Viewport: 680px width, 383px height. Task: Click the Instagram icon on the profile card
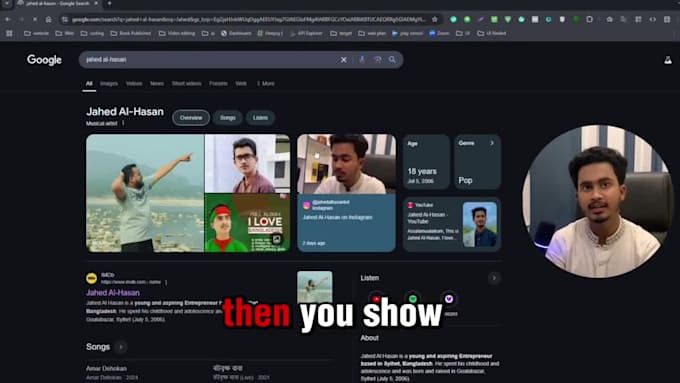click(307, 205)
